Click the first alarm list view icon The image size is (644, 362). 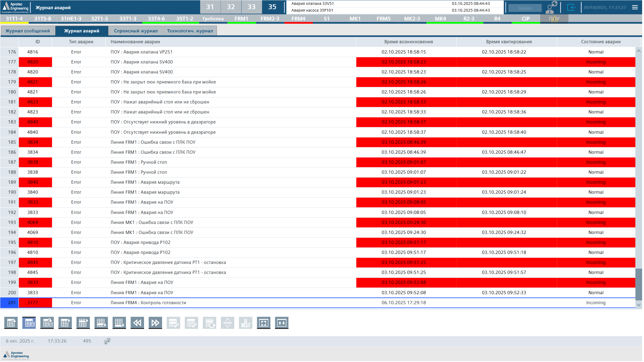[x=11, y=323]
